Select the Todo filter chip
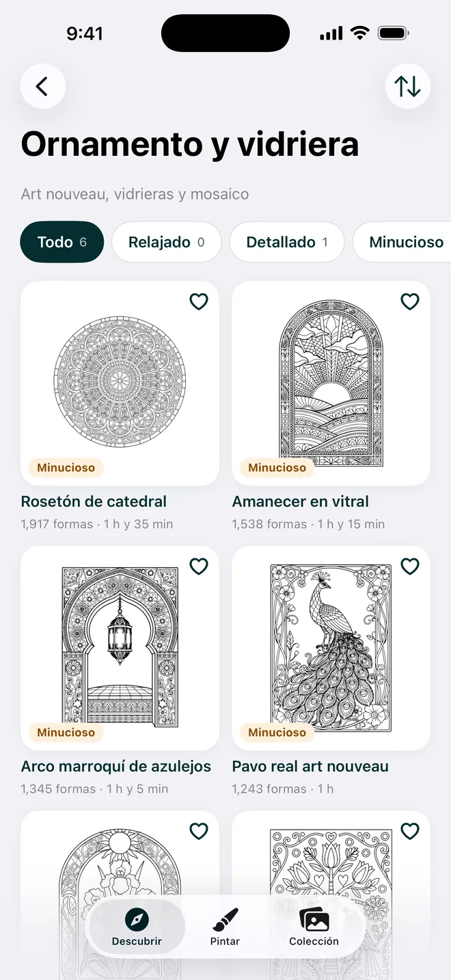The width and height of the screenshot is (451, 980). click(62, 242)
